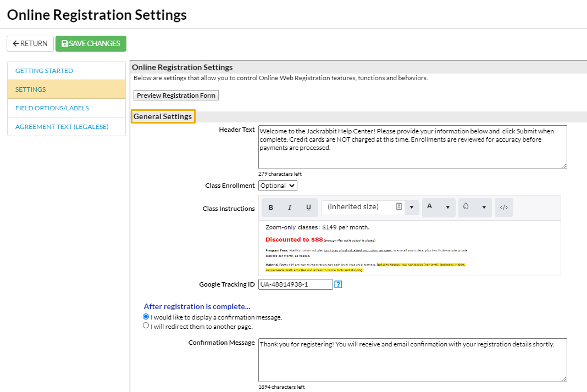Click the Save Changes button
The width and height of the screenshot is (587, 392).
tap(91, 43)
